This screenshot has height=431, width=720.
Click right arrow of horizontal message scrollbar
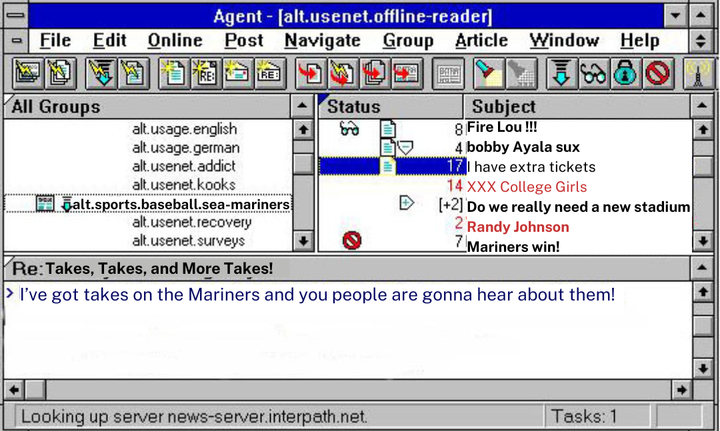[x=681, y=389]
